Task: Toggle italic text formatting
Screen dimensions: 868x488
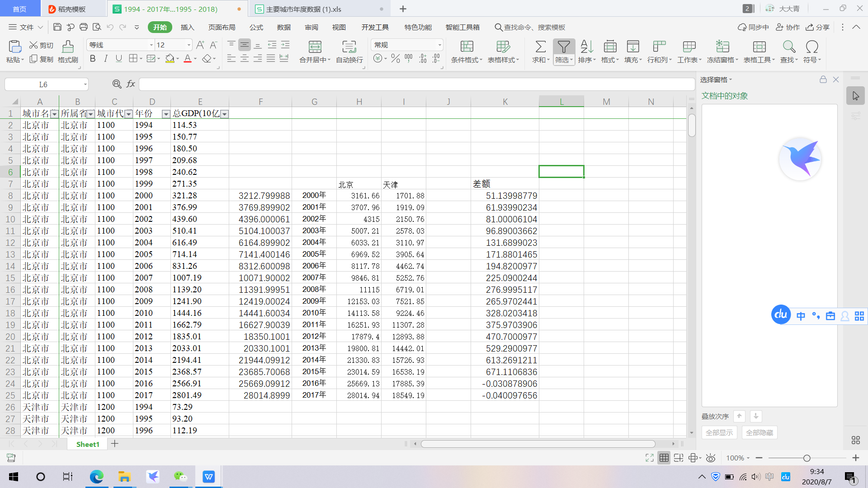Action: tap(106, 59)
